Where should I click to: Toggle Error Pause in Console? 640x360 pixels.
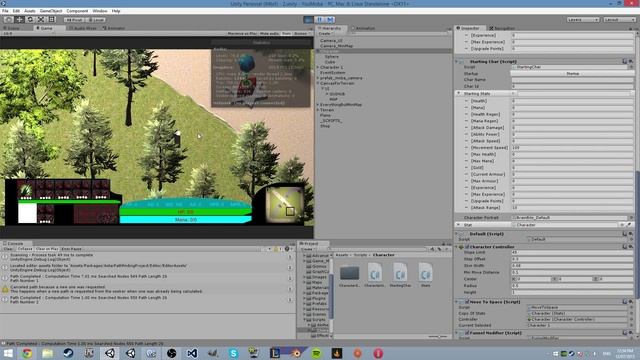[71, 249]
